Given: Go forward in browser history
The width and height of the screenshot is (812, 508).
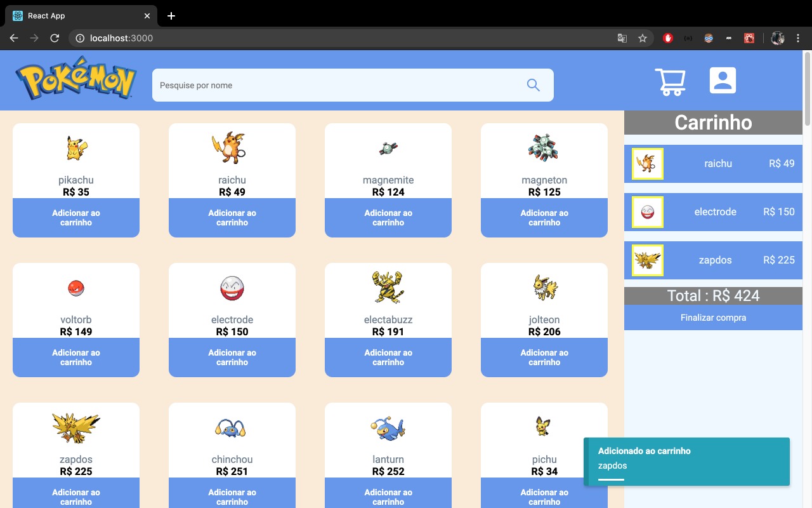Looking at the screenshot, I should tap(34, 38).
